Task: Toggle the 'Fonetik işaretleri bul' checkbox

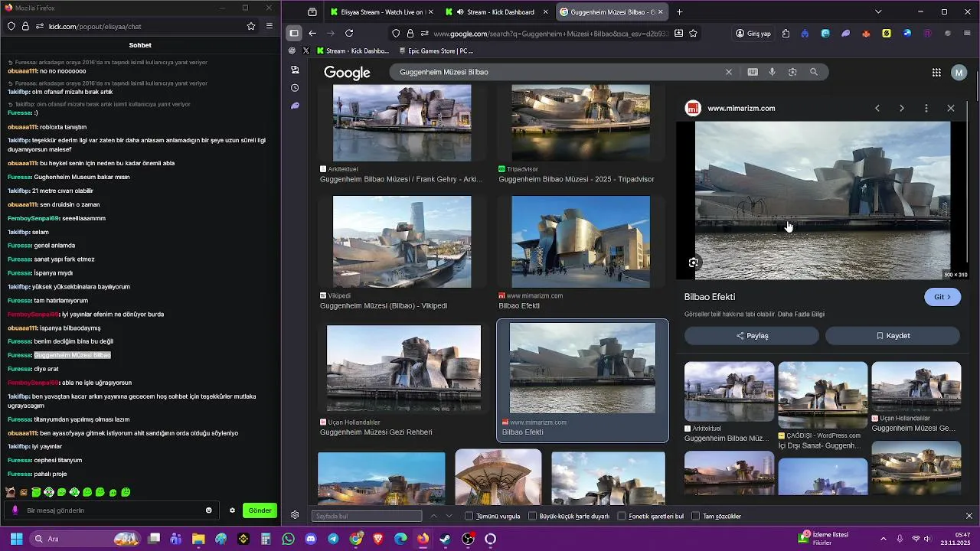Action: [x=622, y=516]
